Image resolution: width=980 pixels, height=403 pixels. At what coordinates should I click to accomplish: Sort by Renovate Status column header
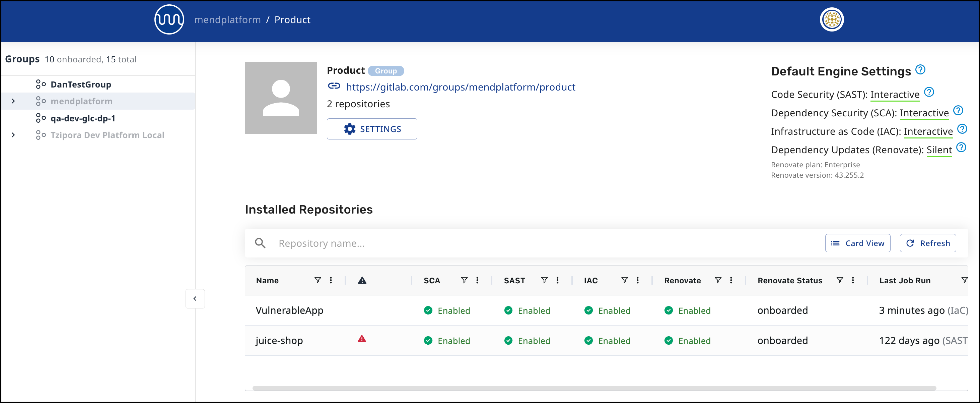790,280
